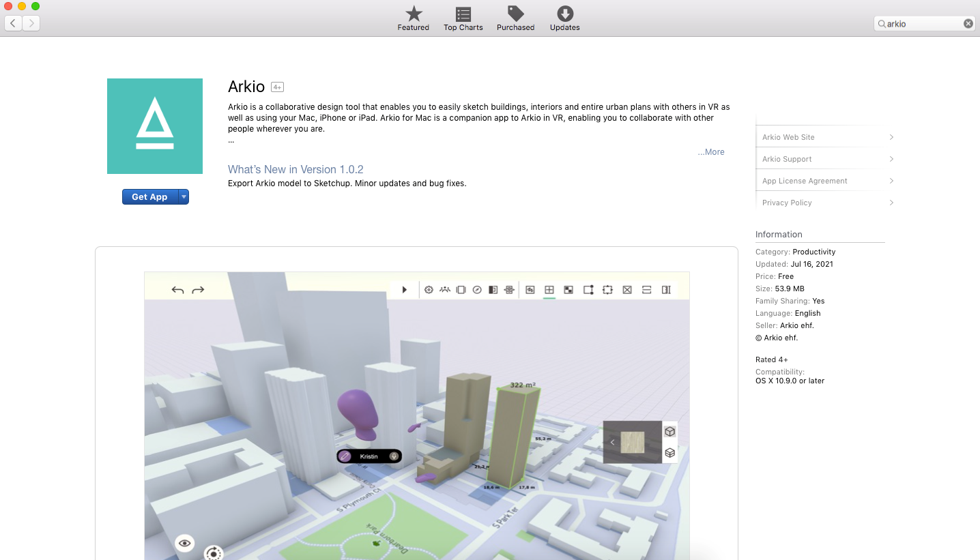The height and width of the screenshot is (560, 980).
Task: Click the Kristin user name label
Action: (x=369, y=456)
